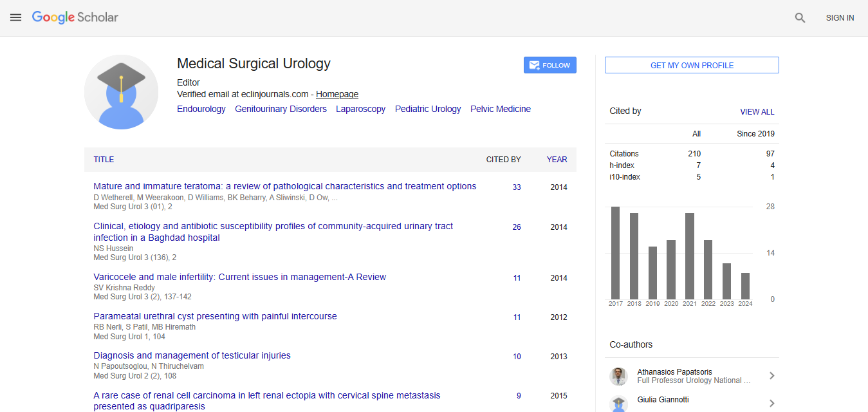Click Get My Own Profile button
This screenshot has height=412, width=868.
(692, 65)
